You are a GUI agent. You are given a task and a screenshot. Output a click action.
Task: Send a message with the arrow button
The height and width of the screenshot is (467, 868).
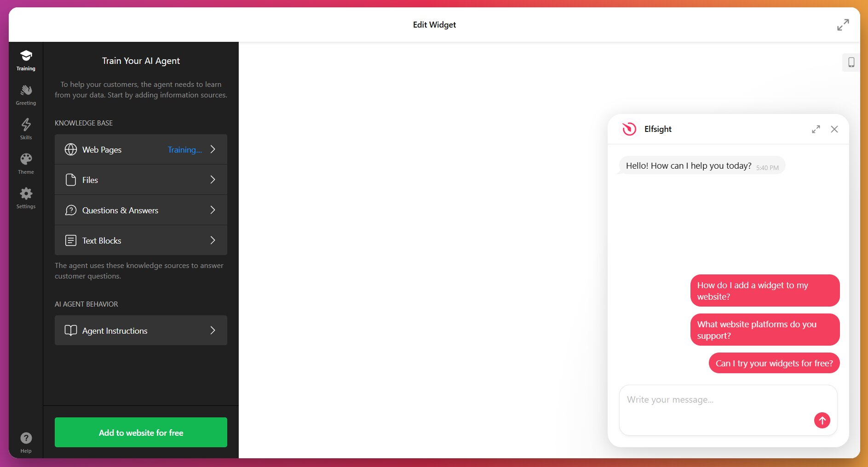822,420
